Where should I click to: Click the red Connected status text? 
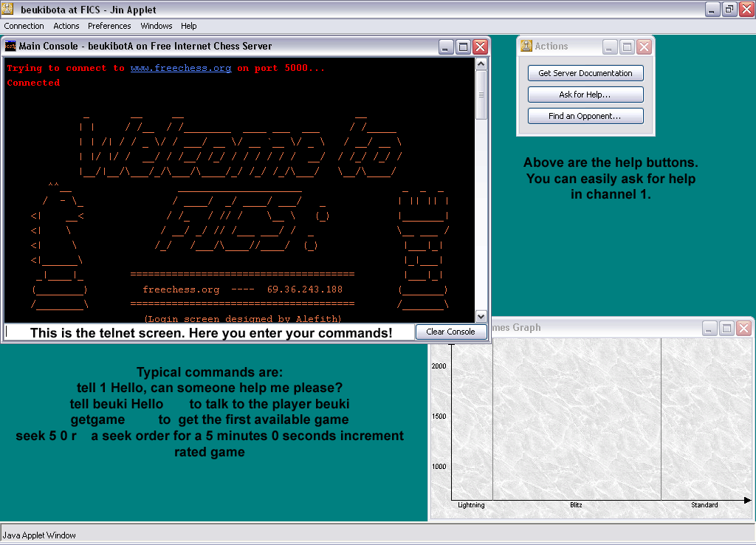click(33, 83)
